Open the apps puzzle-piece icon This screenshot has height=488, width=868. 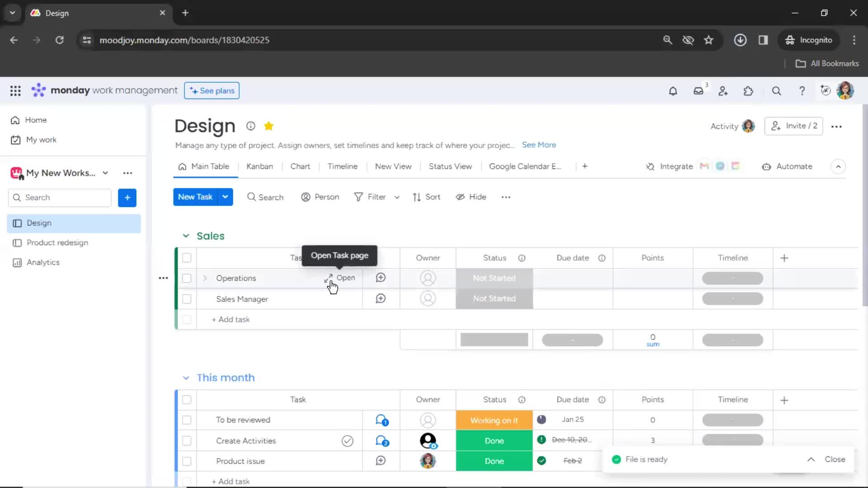coord(749,91)
